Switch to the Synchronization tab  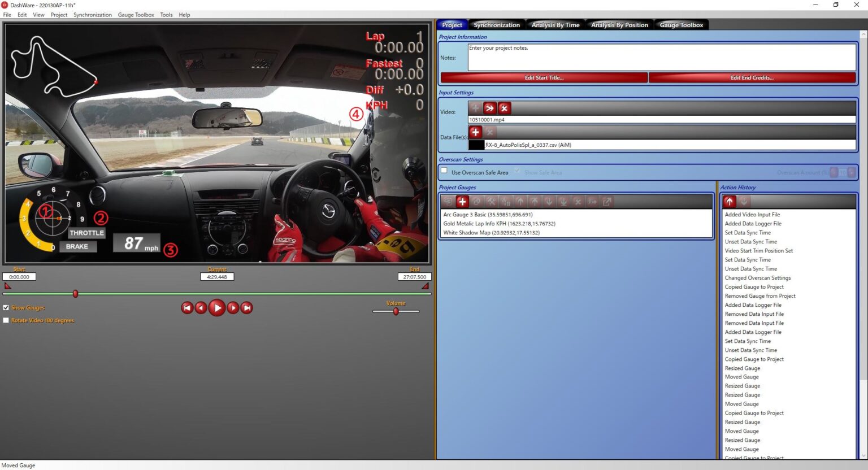pos(496,24)
